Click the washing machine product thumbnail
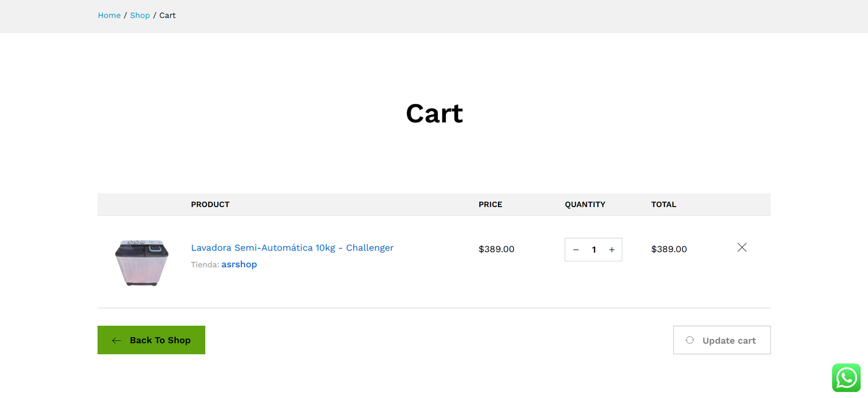The image size is (868, 398). [x=142, y=262]
